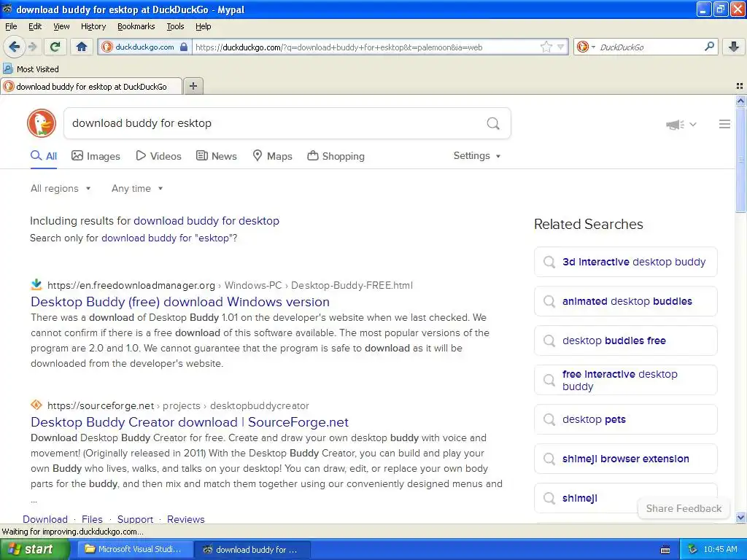Click the address bar URL field
This screenshot has width=747, height=560.
click(x=365, y=47)
